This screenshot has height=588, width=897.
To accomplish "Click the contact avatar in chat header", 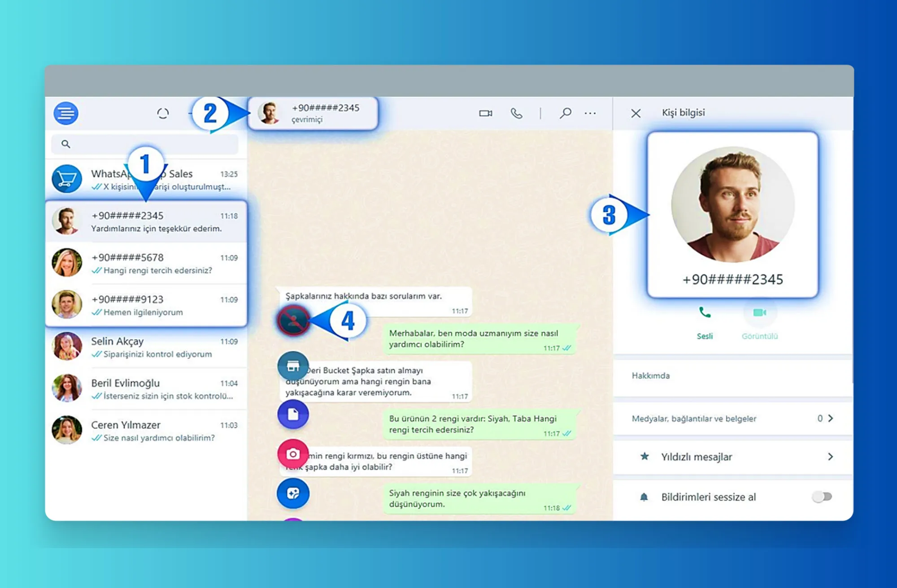I will (269, 113).
